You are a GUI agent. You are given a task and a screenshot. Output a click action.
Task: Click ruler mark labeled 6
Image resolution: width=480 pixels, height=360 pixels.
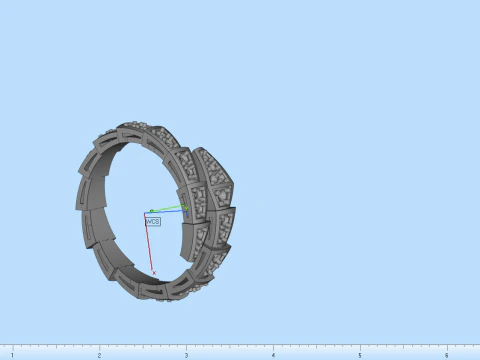[x=447, y=356]
